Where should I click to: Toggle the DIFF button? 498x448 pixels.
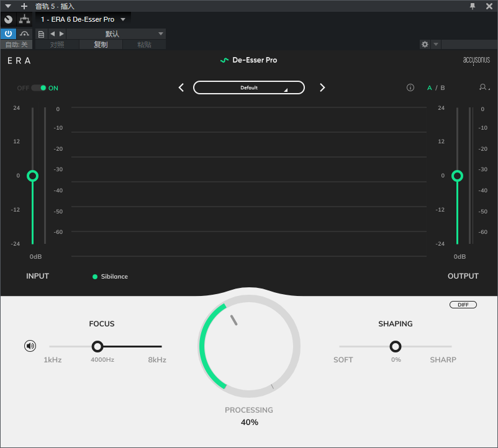click(463, 305)
